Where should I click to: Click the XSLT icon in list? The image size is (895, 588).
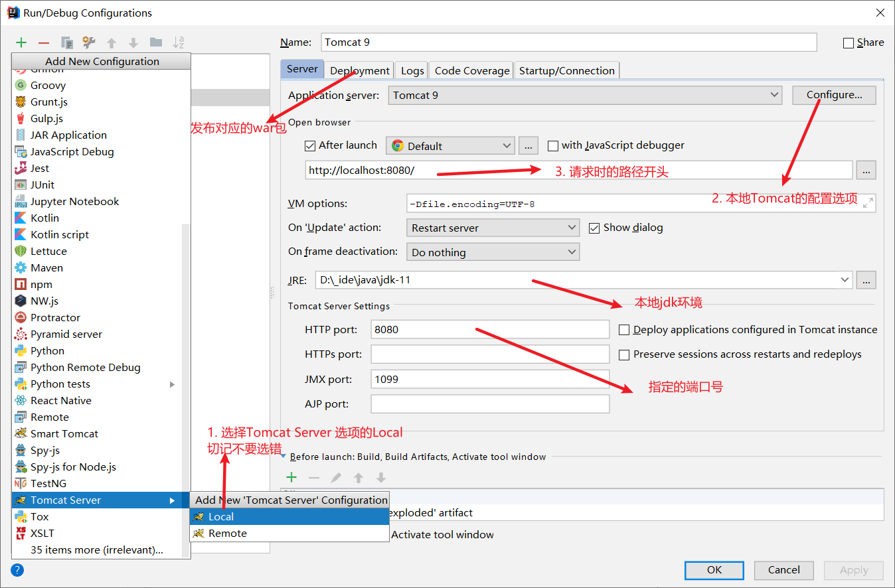coord(21,533)
